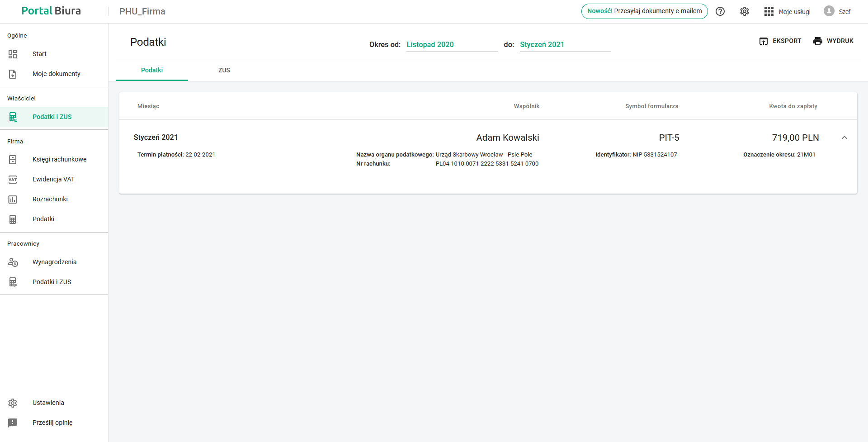Click the Wynagrodzenia icon in sidebar
868x442 pixels.
[x=13, y=262]
